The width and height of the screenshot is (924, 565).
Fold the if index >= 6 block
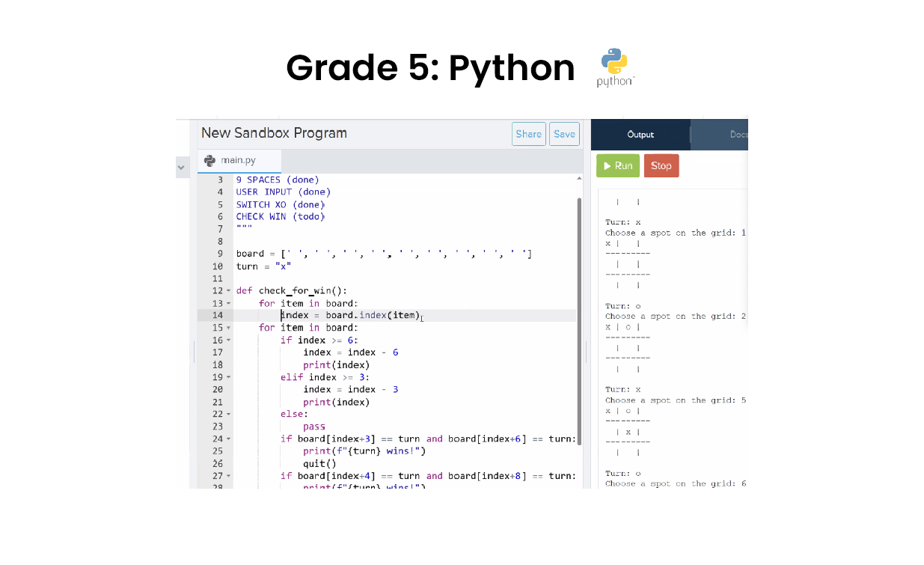pyautogui.click(x=228, y=340)
